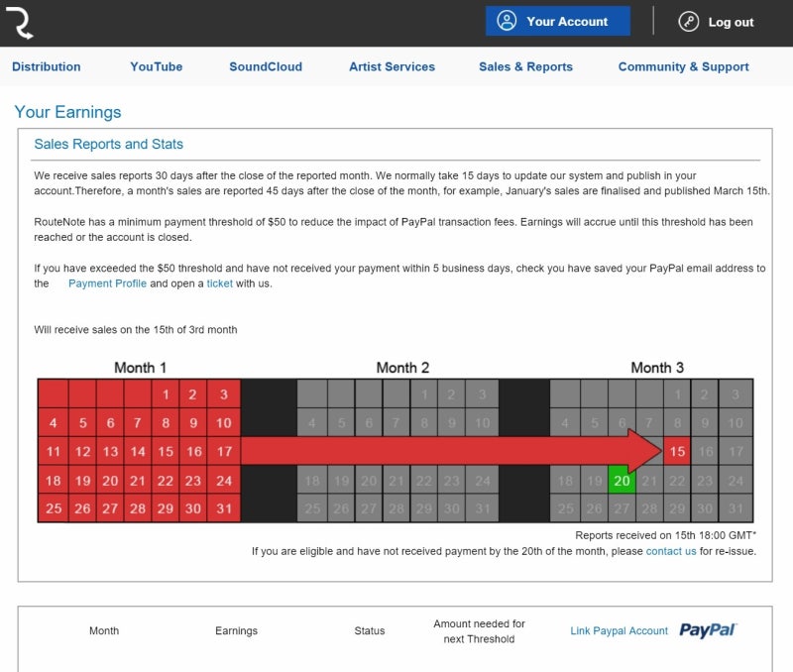Click the 'Reports received on 15th 18:00 GMT' note
793x672 pixels.
[x=665, y=535]
